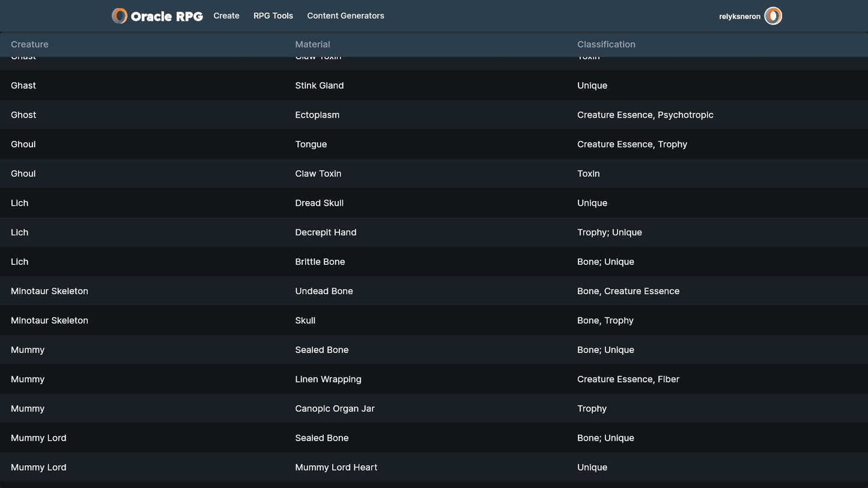Select the Mummy Lord Heart row

pos(336,468)
